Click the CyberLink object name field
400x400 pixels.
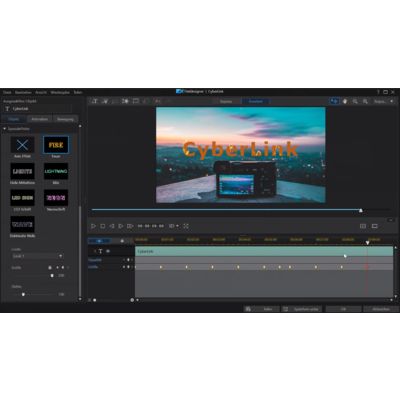pyautogui.click(x=38, y=109)
